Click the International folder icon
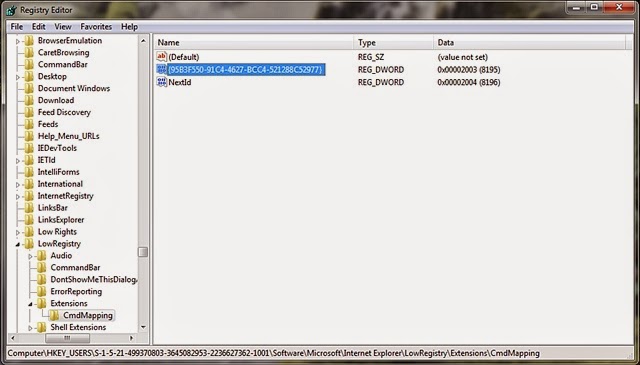This screenshot has width=640, height=365. coord(29,184)
